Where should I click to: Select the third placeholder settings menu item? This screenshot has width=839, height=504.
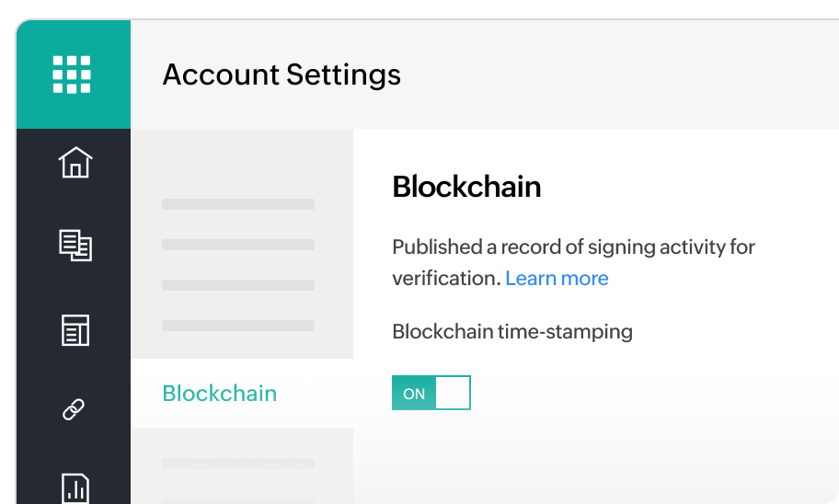coord(238,284)
